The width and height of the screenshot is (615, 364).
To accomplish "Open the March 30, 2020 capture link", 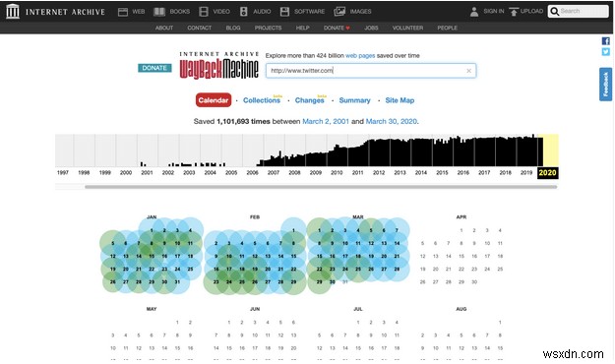I will [391, 122].
